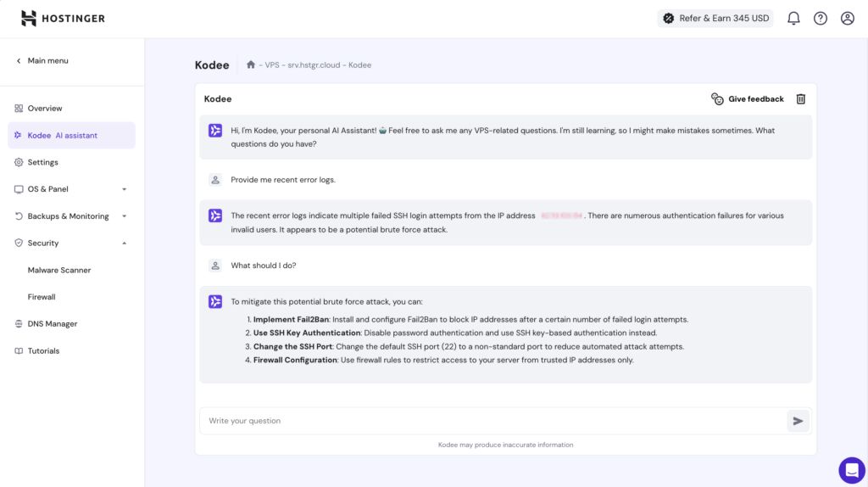Click Give feedback

click(x=748, y=99)
